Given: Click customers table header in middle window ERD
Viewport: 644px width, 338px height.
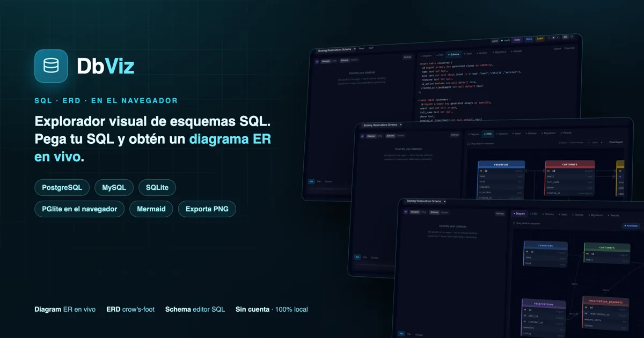Looking at the screenshot, I should click(569, 164).
